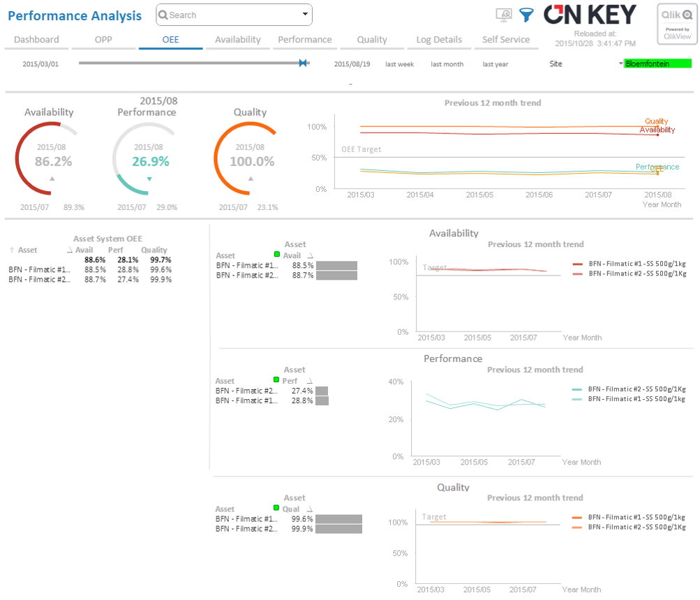The width and height of the screenshot is (700, 600).
Task: Click the 2015/08/19 end date
Action: point(352,64)
